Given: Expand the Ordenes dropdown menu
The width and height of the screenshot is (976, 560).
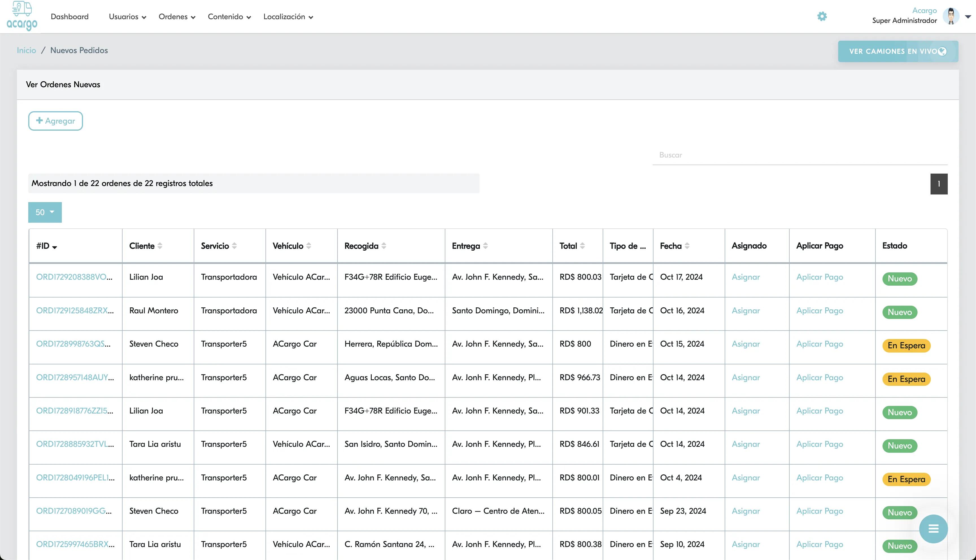Looking at the screenshot, I should pyautogui.click(x=177, y=17).
